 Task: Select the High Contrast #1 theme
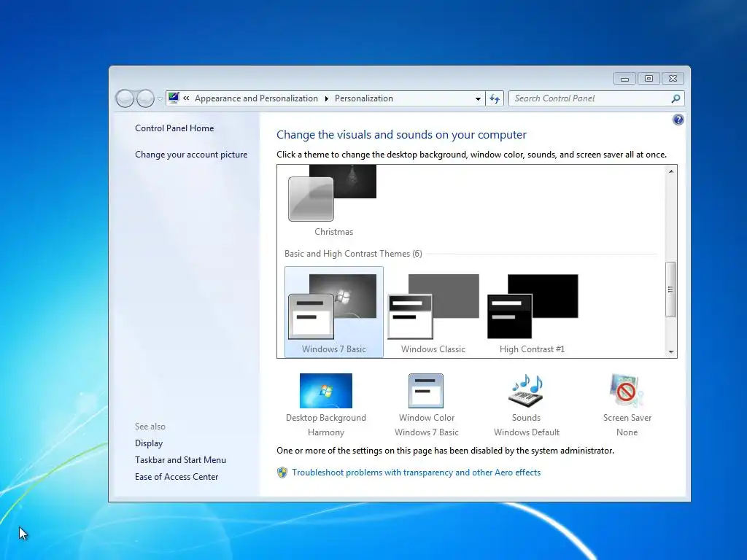(533, 312)
